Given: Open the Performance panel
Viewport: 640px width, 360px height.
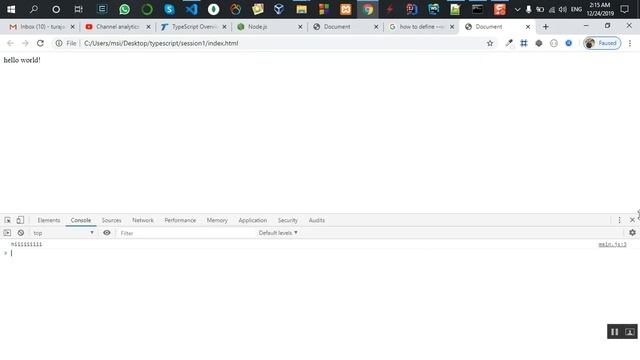Looking at the screenshot, I should pyautogui.click(x=180, y=220).
